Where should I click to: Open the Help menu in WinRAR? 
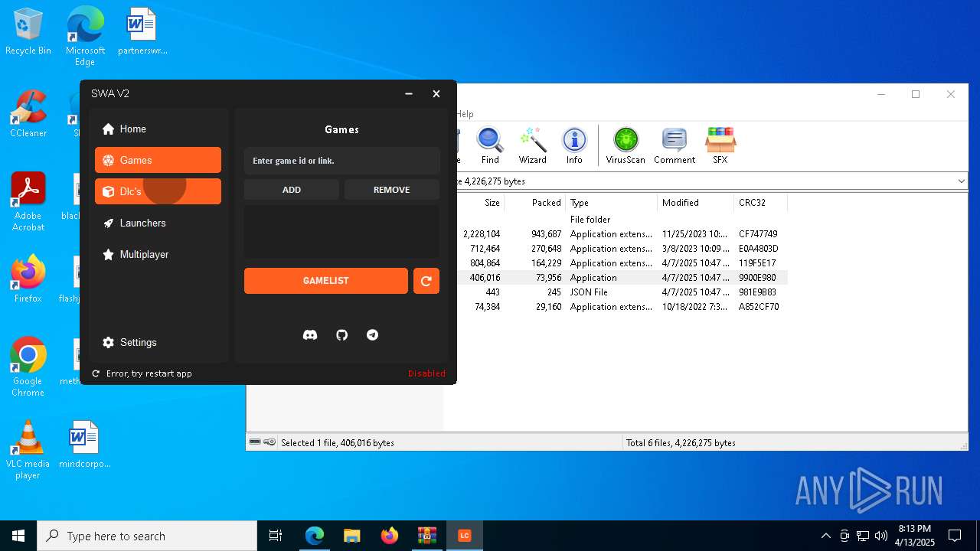tap(465, 114)
